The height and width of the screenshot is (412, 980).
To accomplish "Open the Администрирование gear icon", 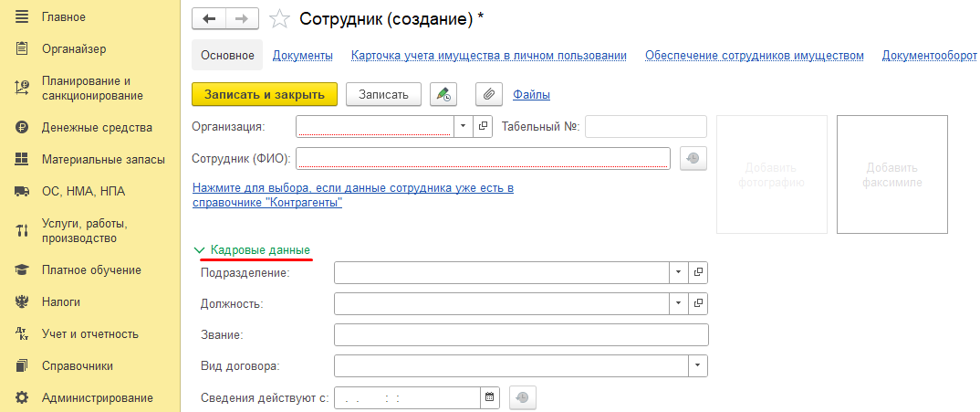I will tap(22, 397).
